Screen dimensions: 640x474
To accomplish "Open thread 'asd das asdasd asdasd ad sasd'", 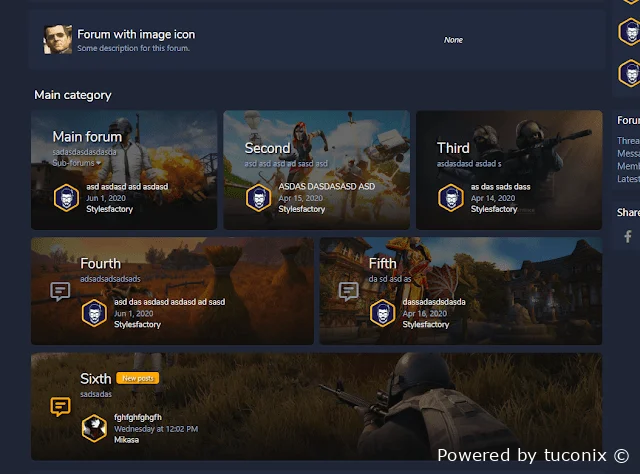I will 169,302.
